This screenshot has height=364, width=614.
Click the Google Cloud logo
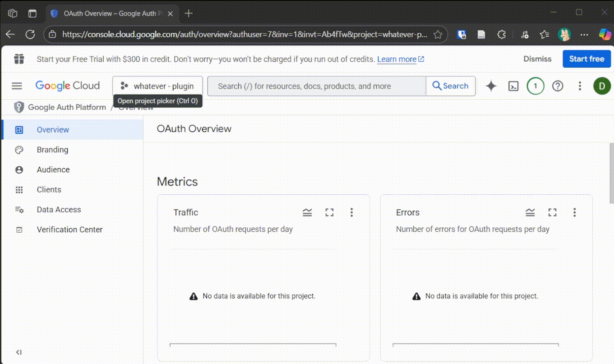pyautogui.click(x=67, y=86)
